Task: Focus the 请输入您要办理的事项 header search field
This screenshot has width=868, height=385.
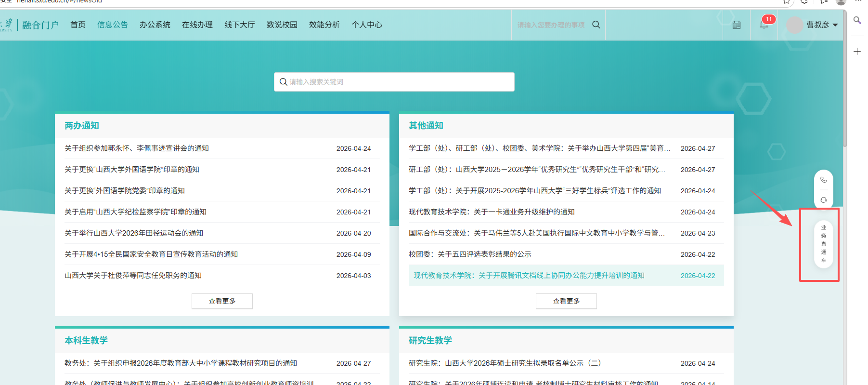Action: point(551,25)
